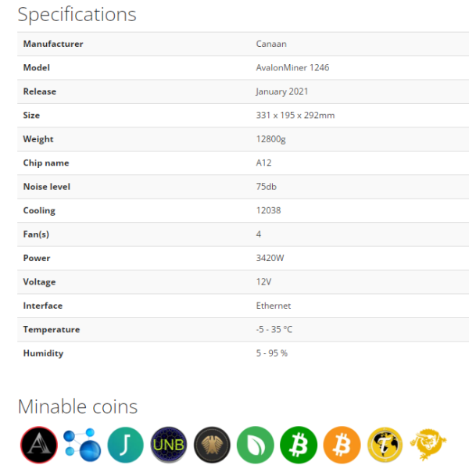This screenshot has height=476, width=469.
Task: Select the Ethernet interface value
Action: point(274,306)
